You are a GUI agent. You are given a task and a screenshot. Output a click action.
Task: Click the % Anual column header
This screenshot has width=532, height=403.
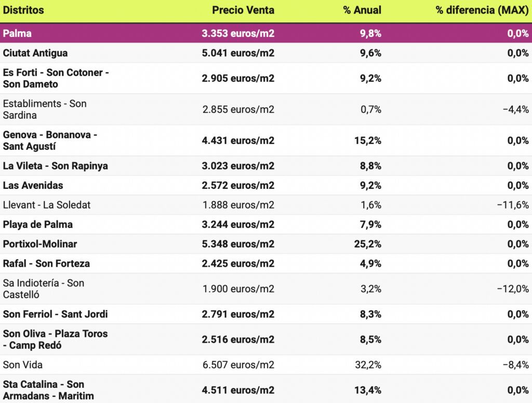(x=362, y=10)
